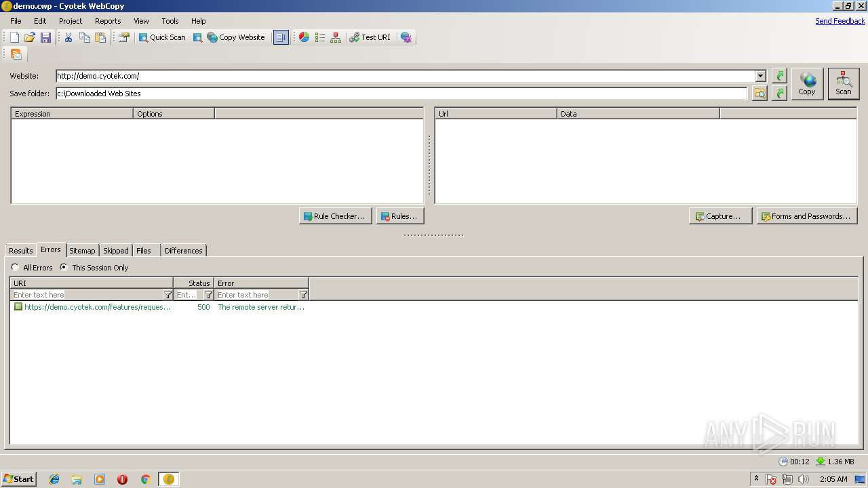
Task: Click the Windows Start button
Action: click(x=19, y=479)
